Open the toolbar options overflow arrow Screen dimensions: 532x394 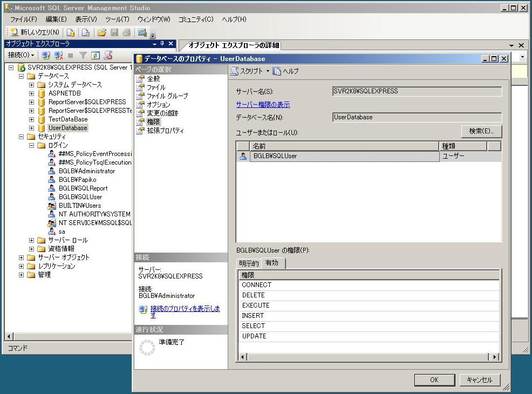153,35
